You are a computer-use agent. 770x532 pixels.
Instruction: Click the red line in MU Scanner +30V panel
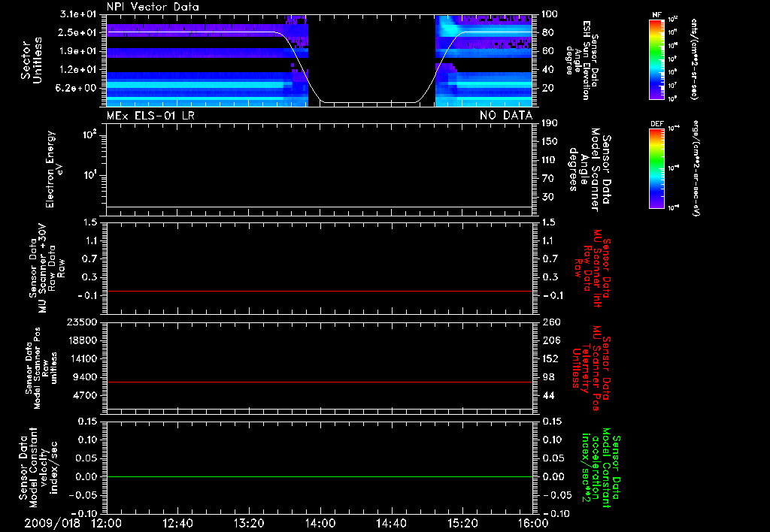tap(319, 291)
